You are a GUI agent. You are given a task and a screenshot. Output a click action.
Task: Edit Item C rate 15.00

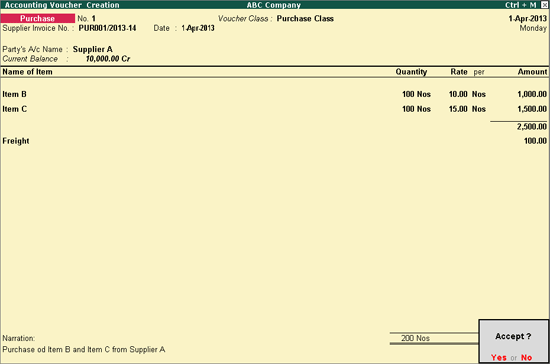(x=458, y=109)
